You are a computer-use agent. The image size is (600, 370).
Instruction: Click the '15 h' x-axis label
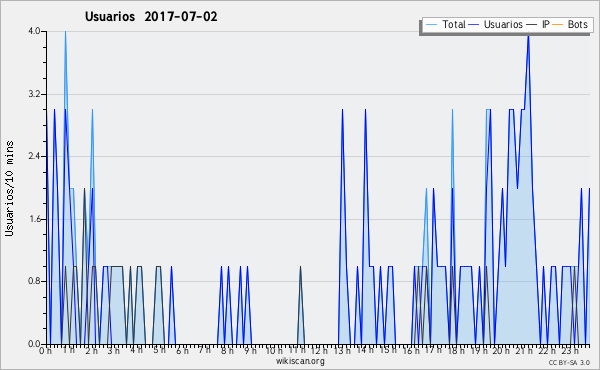(x=388, y=350)
